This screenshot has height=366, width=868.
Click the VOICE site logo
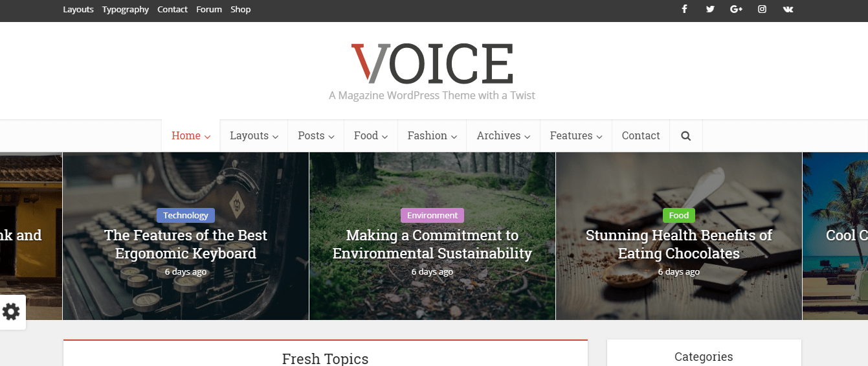pos(432,63)
